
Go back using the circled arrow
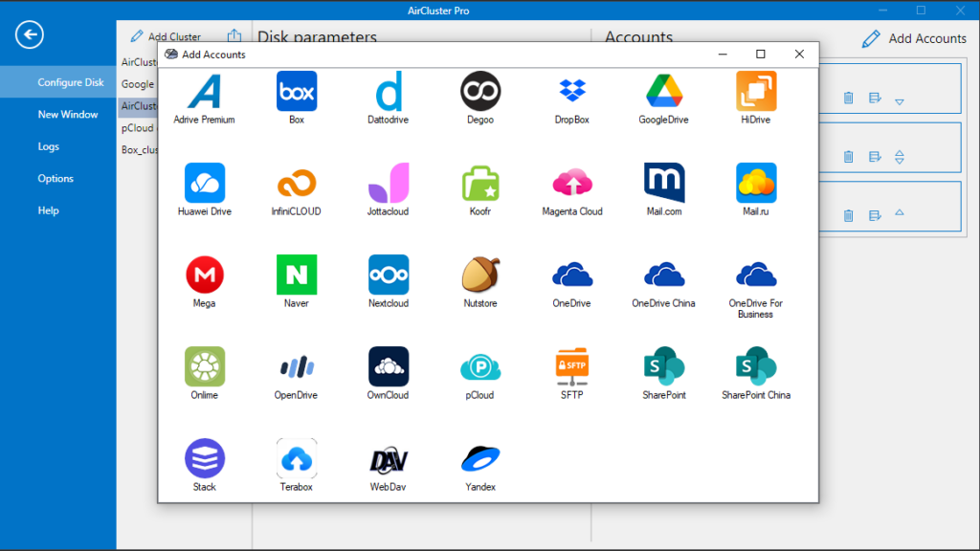[30, 34]
